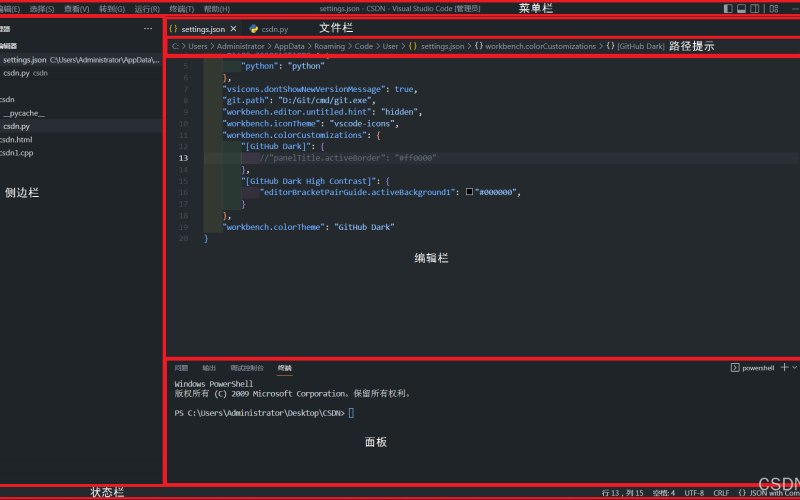
Task: Open Users breadcrumb dropdown
Action: (197, 46)
